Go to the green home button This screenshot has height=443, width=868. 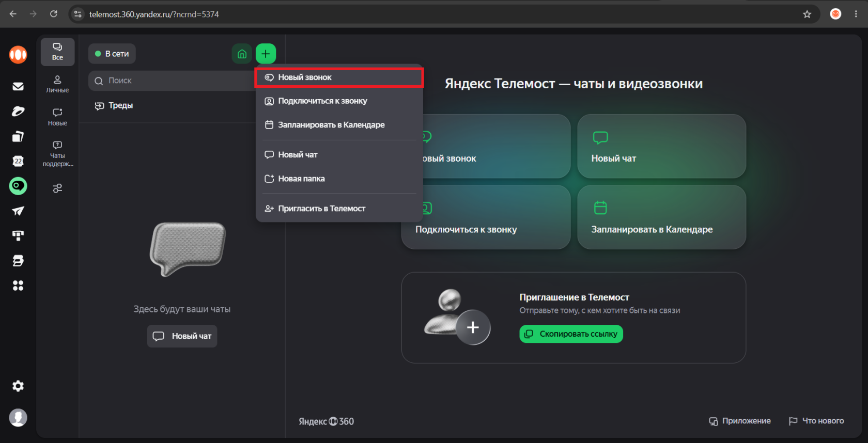242,54
